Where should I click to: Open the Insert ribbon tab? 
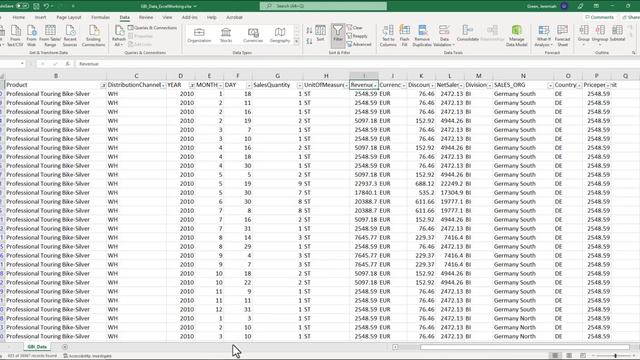(x=40, y=18)
